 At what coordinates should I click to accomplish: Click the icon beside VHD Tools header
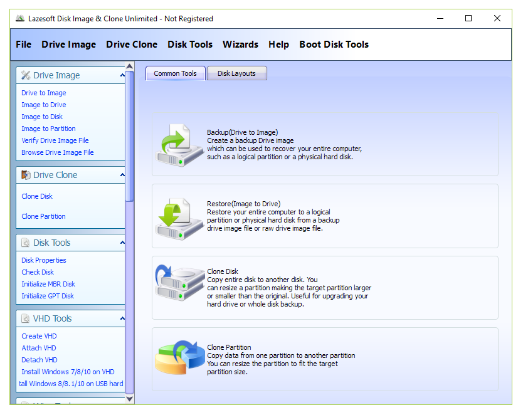coord(25,318)
